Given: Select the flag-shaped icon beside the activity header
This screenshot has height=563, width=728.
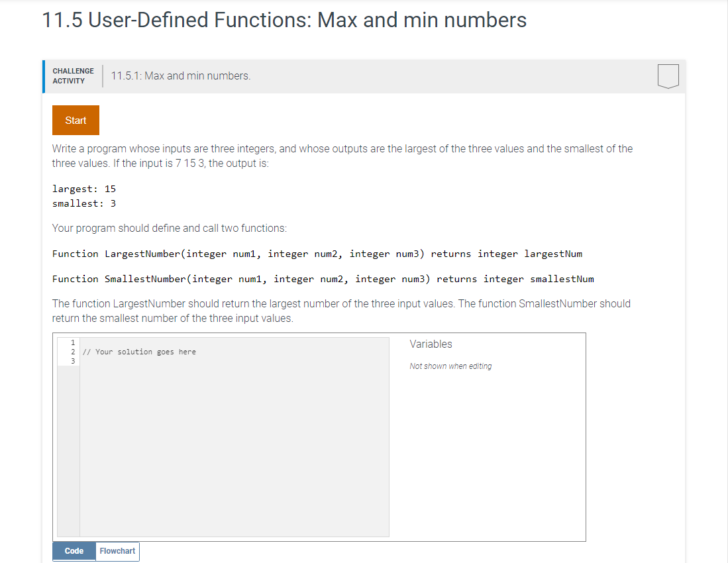Looking at the screenshot, I should (x=668, y=76).
